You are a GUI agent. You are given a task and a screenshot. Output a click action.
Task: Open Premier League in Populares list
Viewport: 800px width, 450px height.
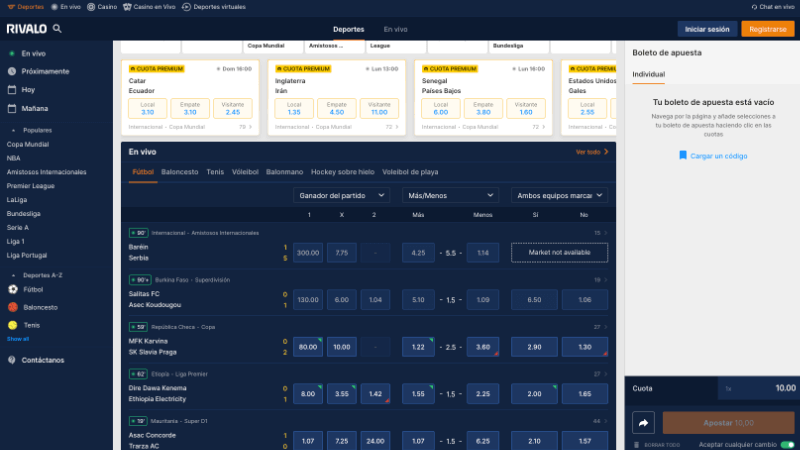pyautogui.click(x=31, y=186)
